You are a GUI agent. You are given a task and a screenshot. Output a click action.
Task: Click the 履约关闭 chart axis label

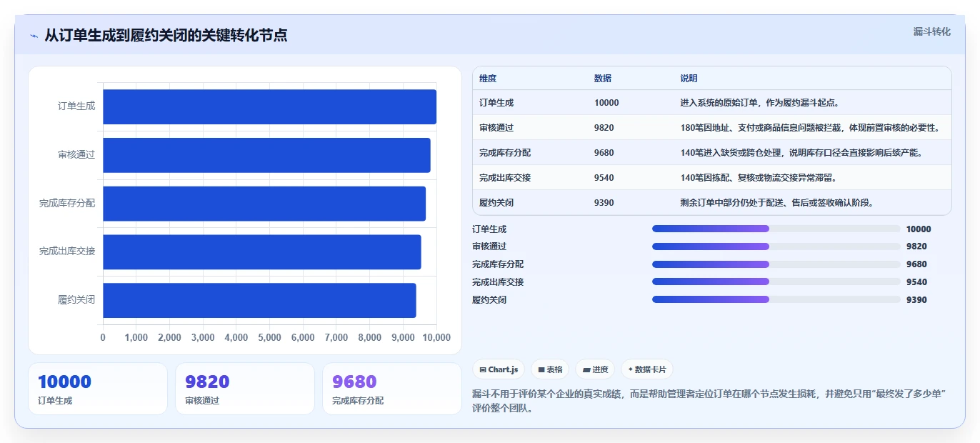(76, 300)
